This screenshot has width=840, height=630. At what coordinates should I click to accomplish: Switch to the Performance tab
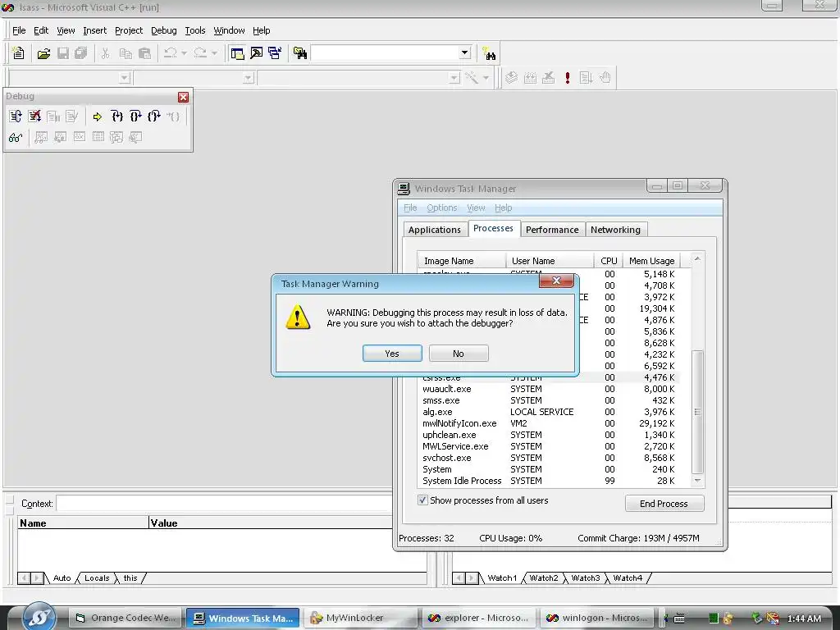(x=552, y=230)
